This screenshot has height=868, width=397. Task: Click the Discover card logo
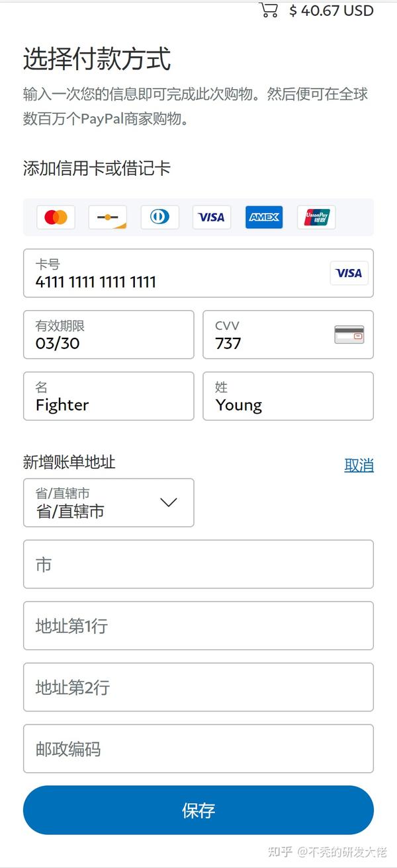(107, 217)
